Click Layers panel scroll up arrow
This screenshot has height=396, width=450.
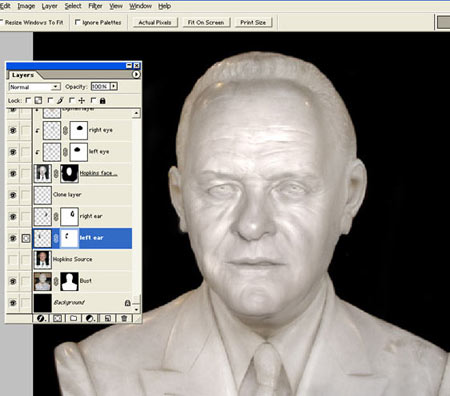136,114
